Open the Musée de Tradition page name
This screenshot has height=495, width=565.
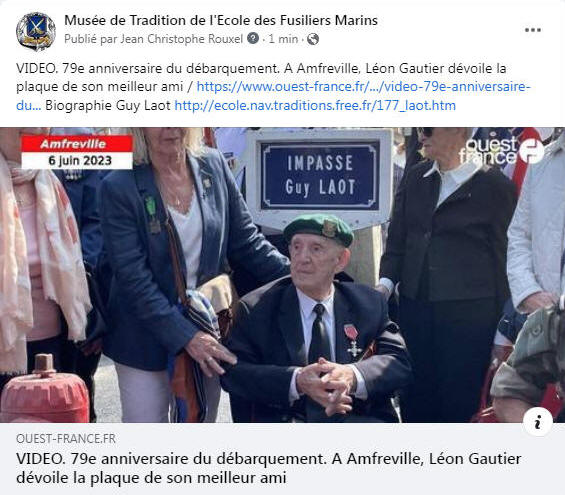(221, 20)
